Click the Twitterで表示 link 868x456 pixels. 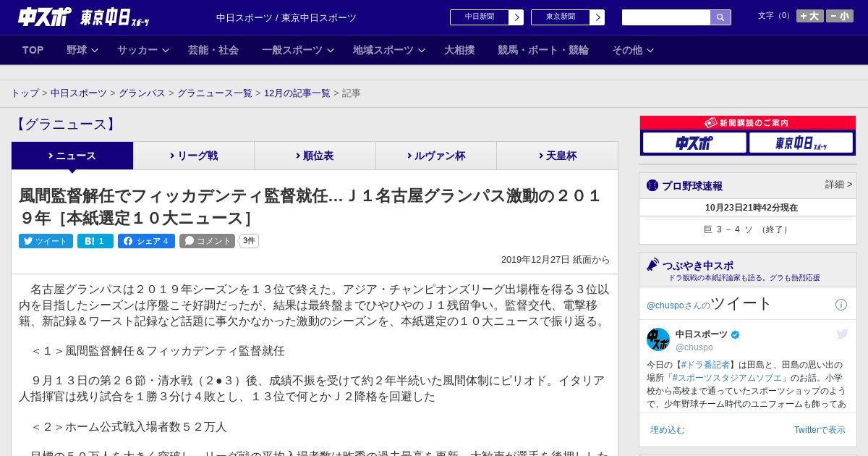820,430
